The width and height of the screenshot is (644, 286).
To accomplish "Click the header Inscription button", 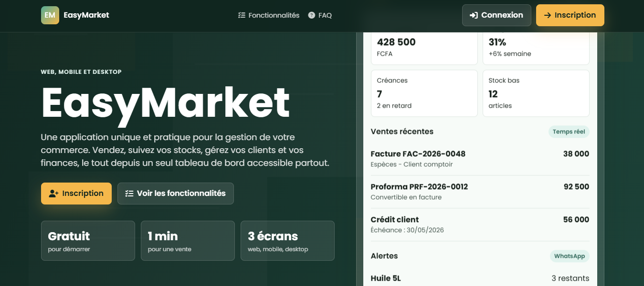I will coord(570,15).
